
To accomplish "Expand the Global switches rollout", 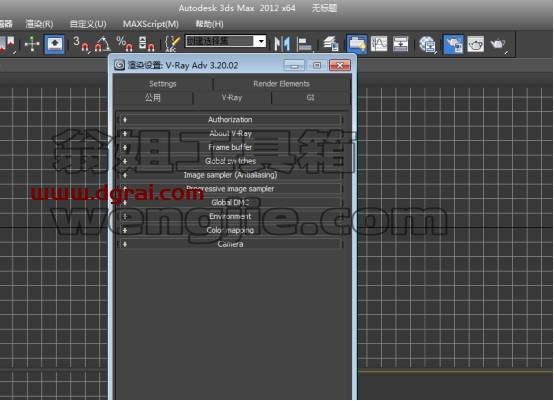I will [x=230, y=161].
